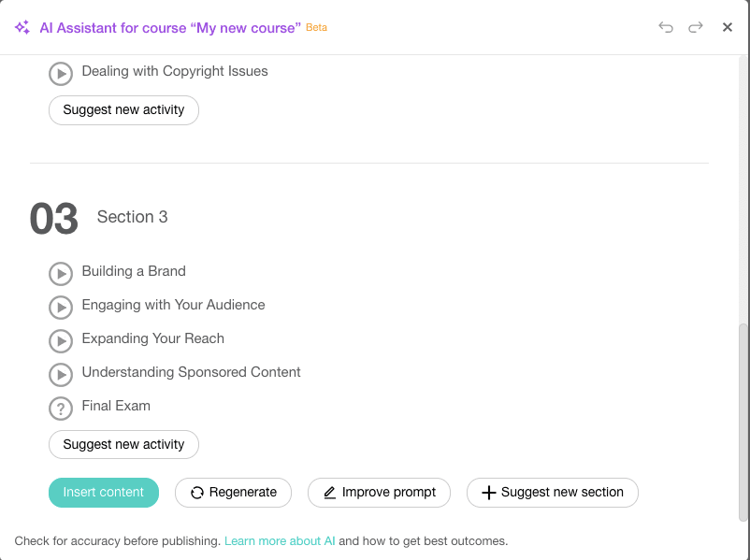Viewport: 750px width, 560px height.
Task: Suggest new activity for Section 3
Action: pyautogui.click(x=123, y=444)
